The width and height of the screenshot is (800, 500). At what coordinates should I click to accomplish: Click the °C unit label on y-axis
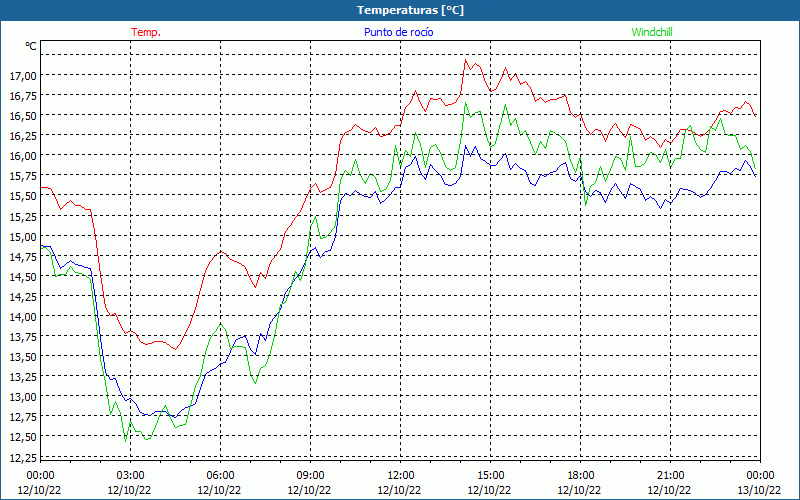pyautogui.click(x=31, y=46)
